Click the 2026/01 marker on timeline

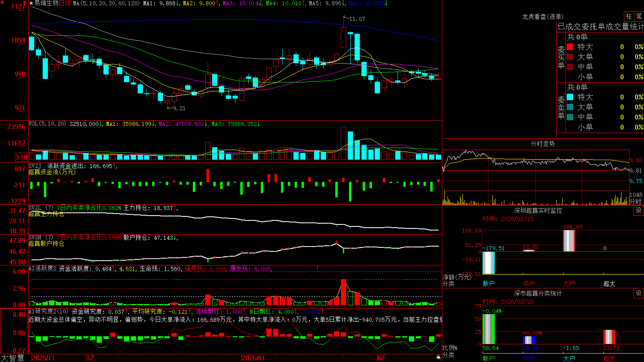(253, 358)
